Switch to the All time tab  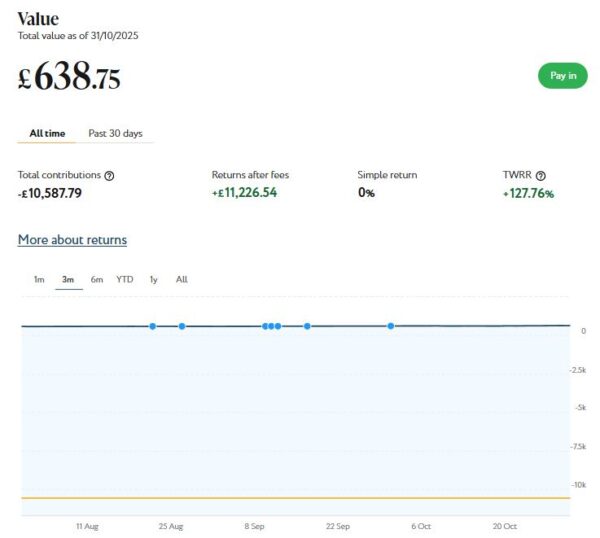pyautogui.click(x=47, y=133)
